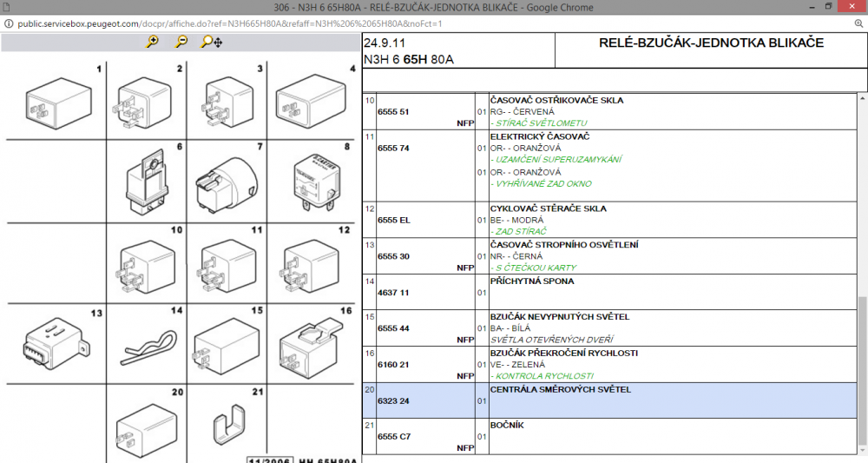The width and height of the screenshot is (868, 463).
Task: Click highlighted CENTRÁLA SMĚROVÝCH SVĚTEL row
Action: 609,400
